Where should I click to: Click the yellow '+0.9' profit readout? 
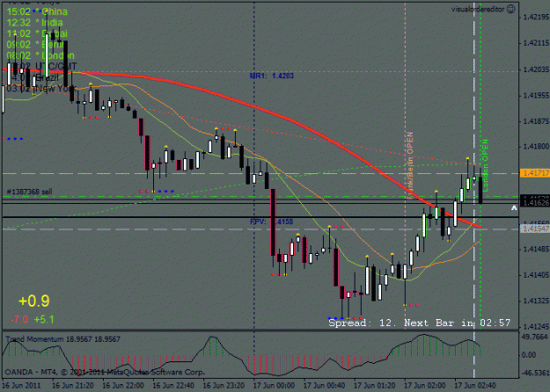(x=34, y=301)
